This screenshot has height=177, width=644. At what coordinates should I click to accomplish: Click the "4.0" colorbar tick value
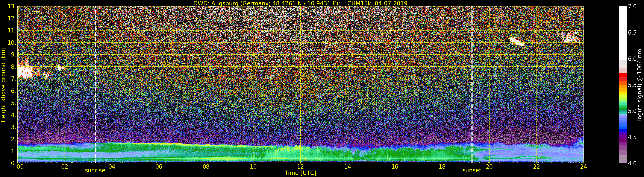pos(632,163)
